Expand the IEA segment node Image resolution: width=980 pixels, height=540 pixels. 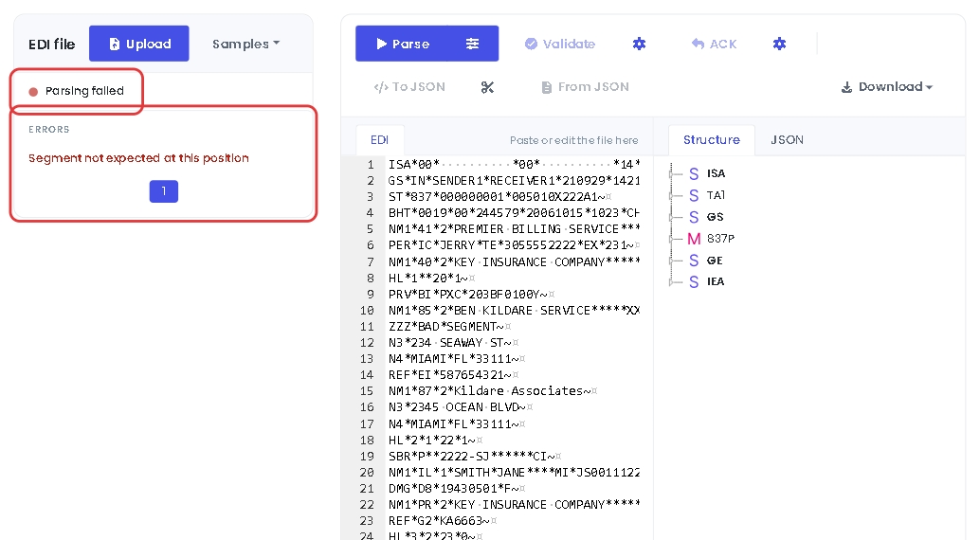(x=672, y=282)
